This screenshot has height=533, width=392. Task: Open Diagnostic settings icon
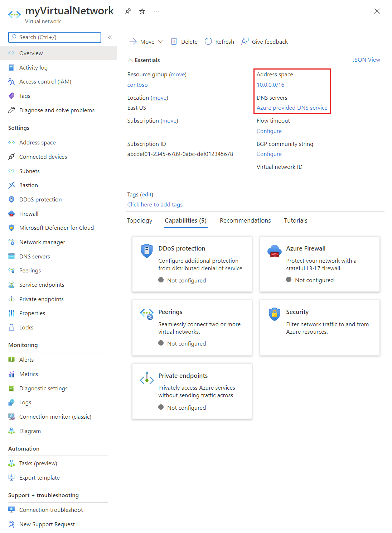[x=11, y=389]
